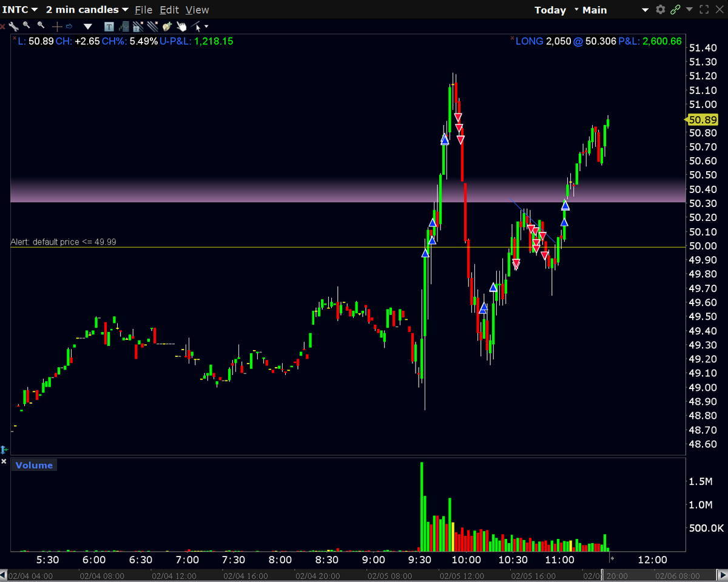Select the arrow pointer drawing tool
The height and width of the screenshot is (582, 728).
pos(196,27)
